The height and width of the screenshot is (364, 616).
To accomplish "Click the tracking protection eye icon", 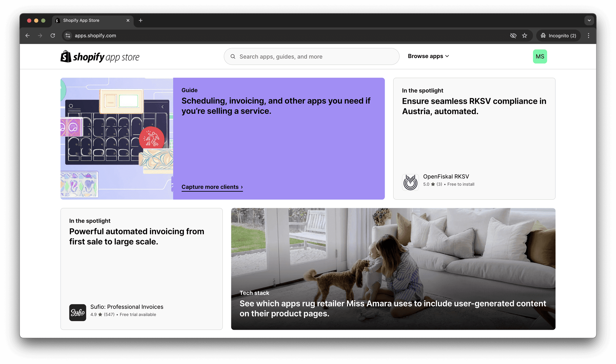I will [x=513, y=35].
